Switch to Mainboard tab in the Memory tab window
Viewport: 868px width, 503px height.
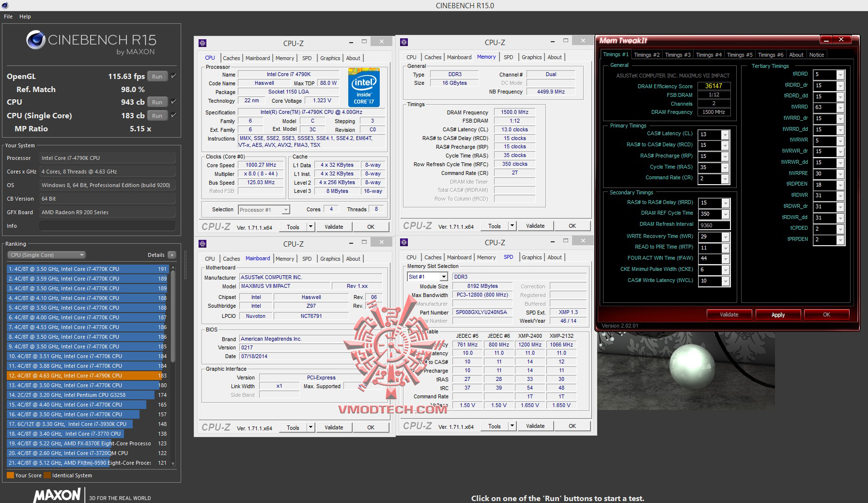[459, 57]
